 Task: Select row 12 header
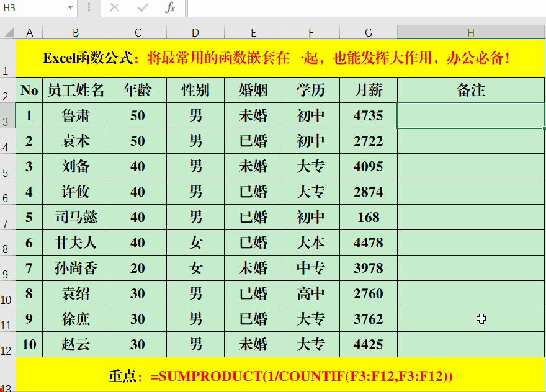pos(7,344)
